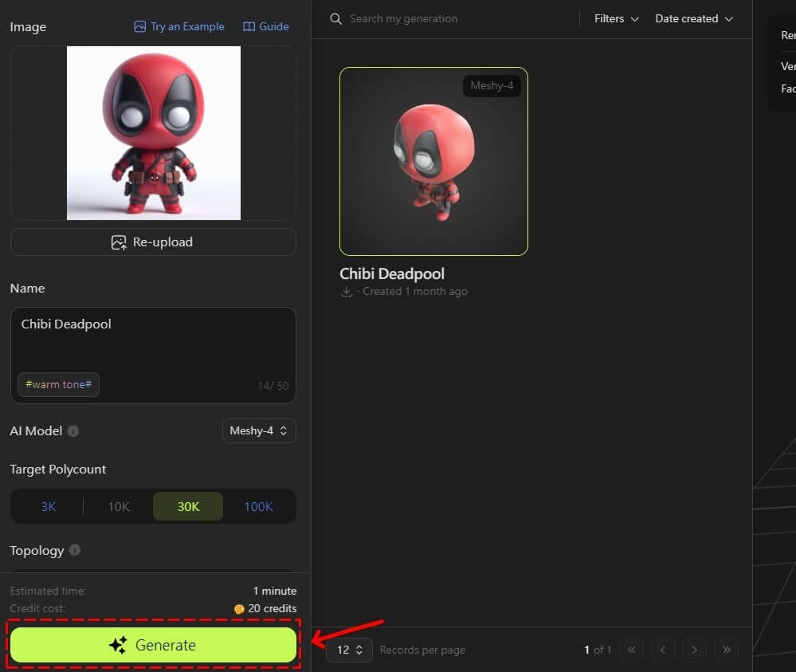
Task: Click the Generate button
Action: pos(153,645)
